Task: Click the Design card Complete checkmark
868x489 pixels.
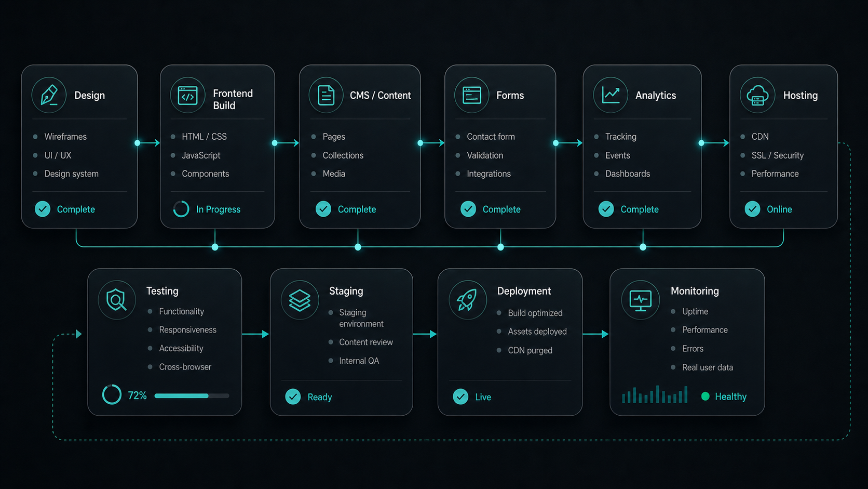Action: [x=43, y=209]
